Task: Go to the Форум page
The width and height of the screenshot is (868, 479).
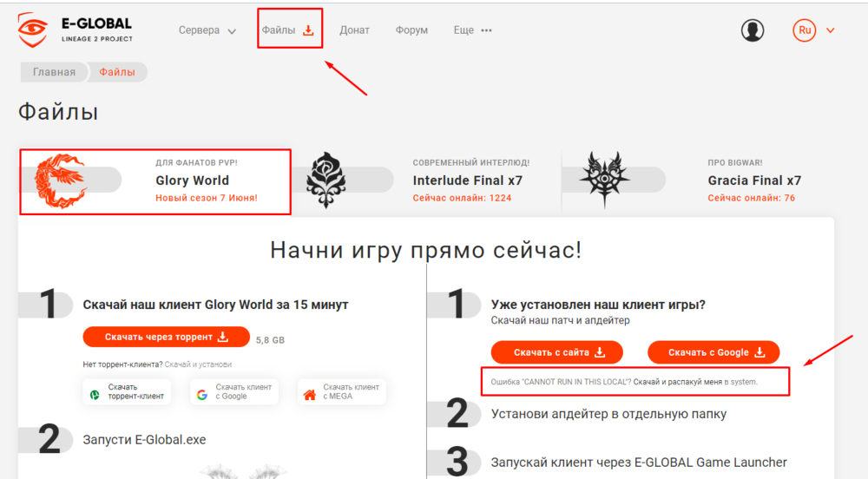Action: (411, 30)
